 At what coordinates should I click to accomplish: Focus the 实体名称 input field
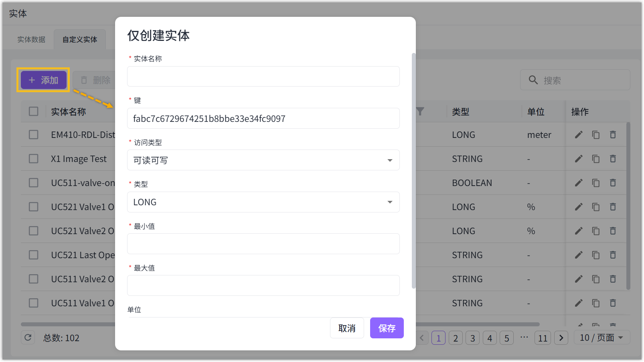pyautogui.click(x=263, y=77)
